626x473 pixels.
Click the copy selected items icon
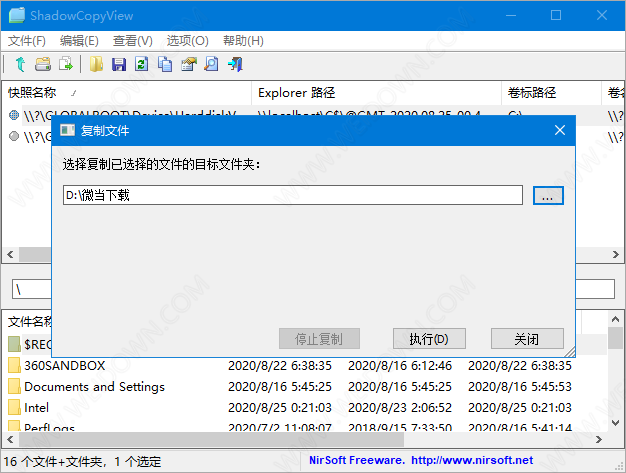click(x=164, y=64)
